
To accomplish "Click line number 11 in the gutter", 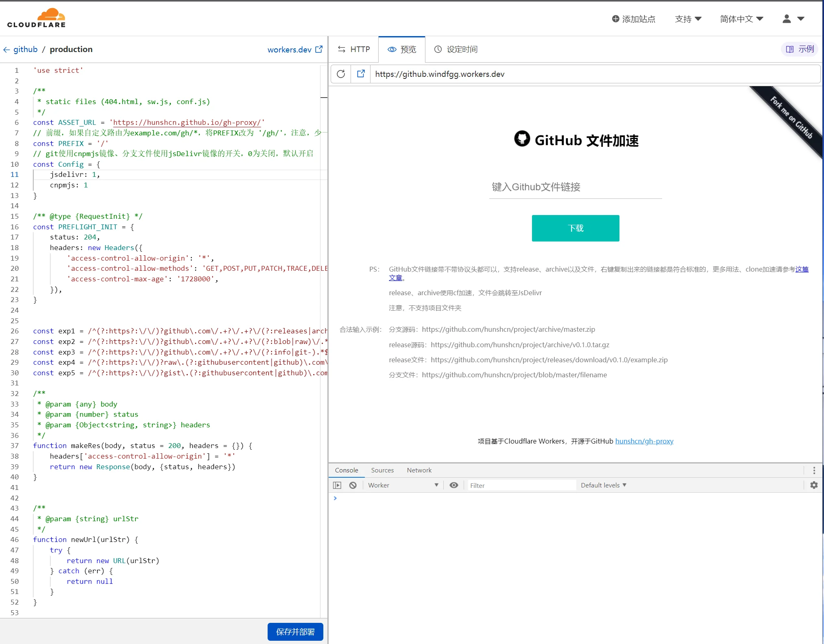I will pyautogui.click(x=15, y=174).
